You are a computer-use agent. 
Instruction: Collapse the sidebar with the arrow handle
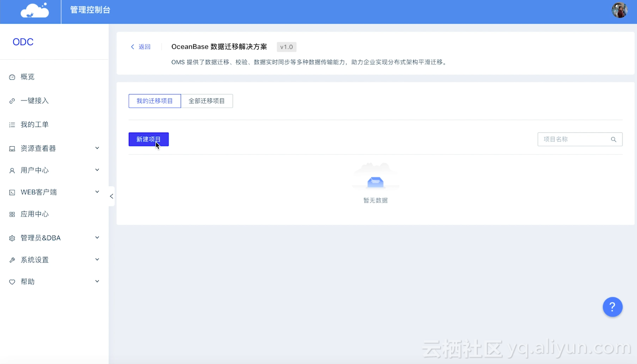click(111, 196)
